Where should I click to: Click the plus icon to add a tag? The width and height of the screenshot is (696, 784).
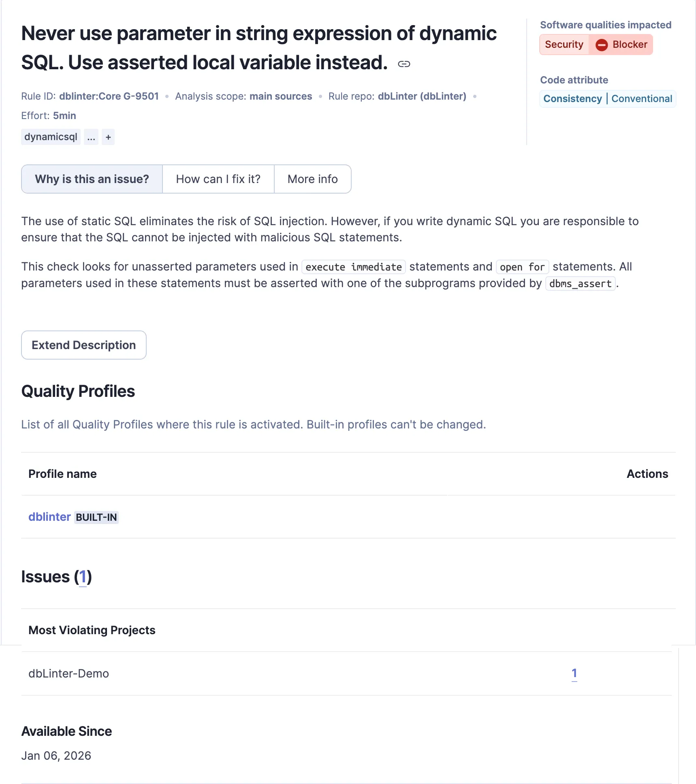pyautogui.click(x=108, y=137)
